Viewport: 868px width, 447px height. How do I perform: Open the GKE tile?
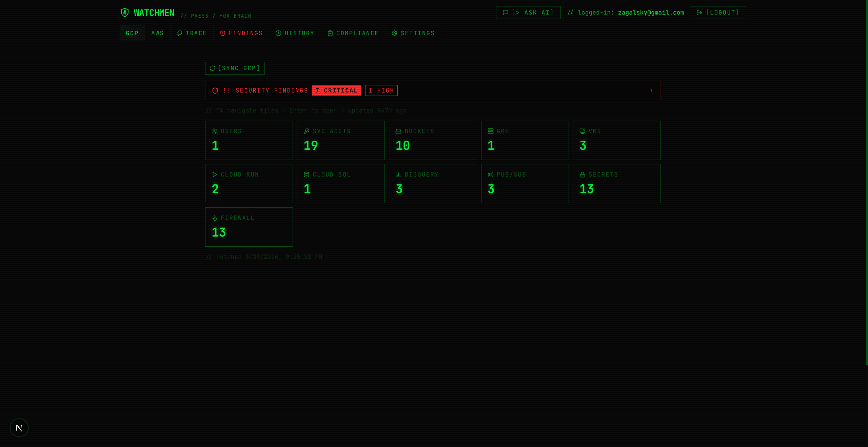pos(525,140)
